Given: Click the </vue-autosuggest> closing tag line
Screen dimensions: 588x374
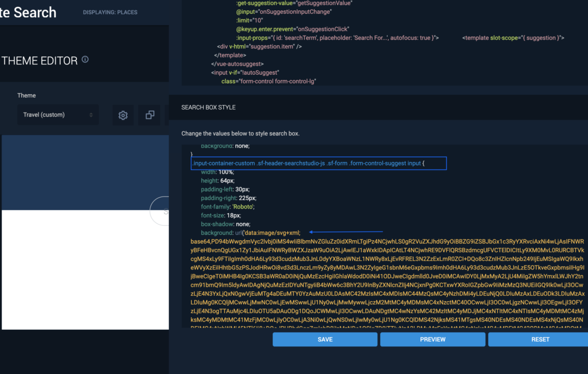Looking at the screenshot, I should coord(237,64).
